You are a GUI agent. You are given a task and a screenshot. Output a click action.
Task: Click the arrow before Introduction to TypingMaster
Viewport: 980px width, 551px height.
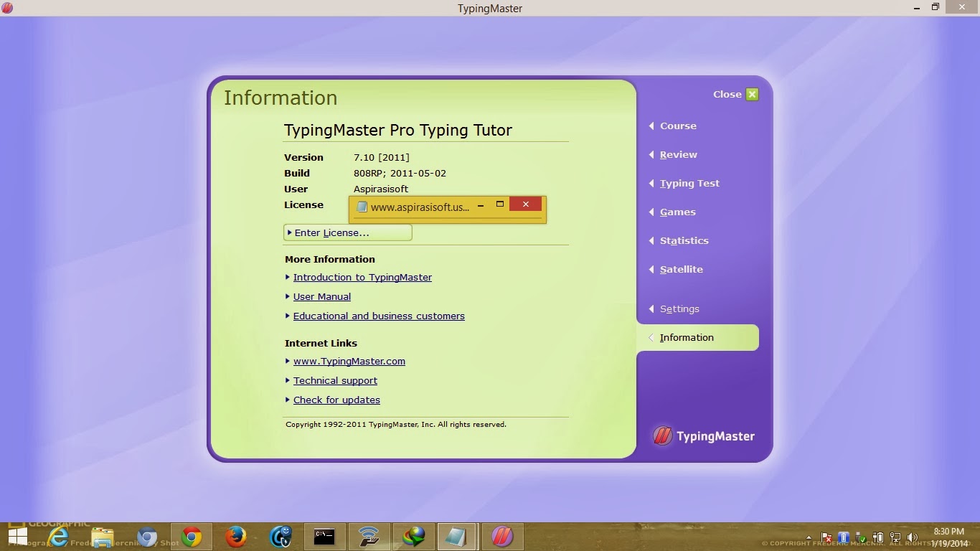coord(288,277)
